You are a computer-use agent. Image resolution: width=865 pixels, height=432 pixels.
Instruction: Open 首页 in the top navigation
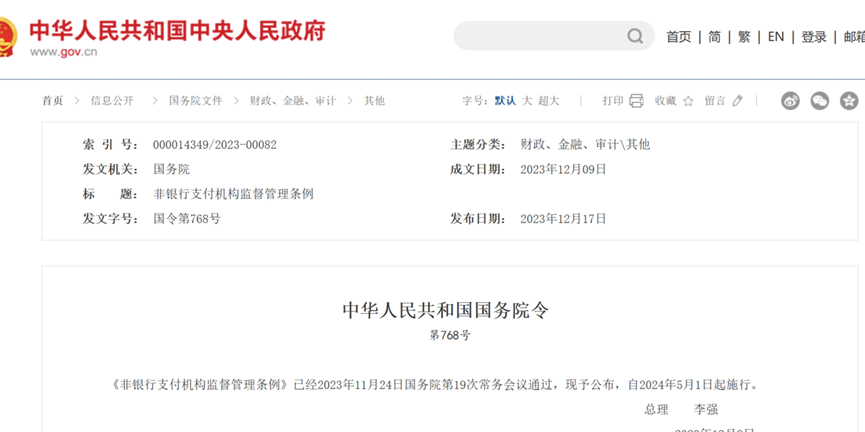[679, 37]
